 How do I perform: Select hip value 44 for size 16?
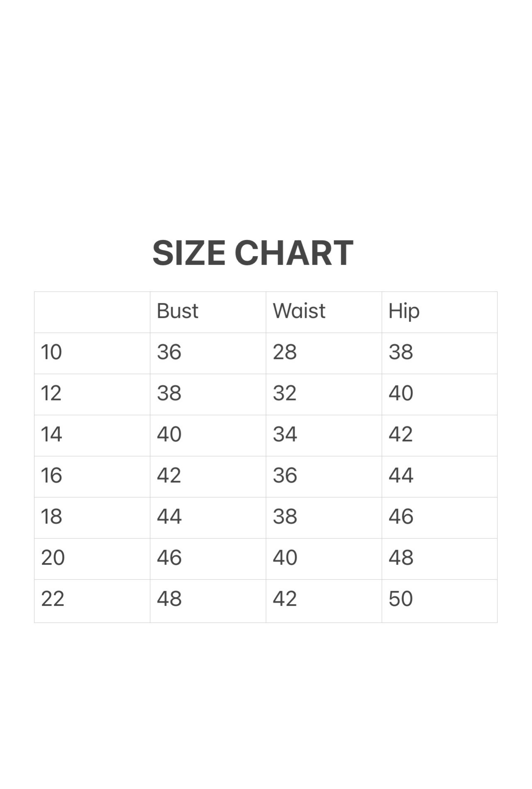(401, 475)
